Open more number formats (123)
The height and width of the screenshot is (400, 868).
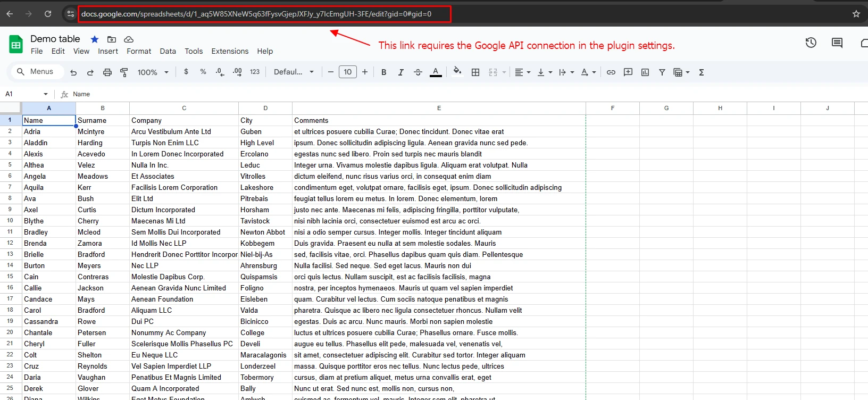click(255, 72)
